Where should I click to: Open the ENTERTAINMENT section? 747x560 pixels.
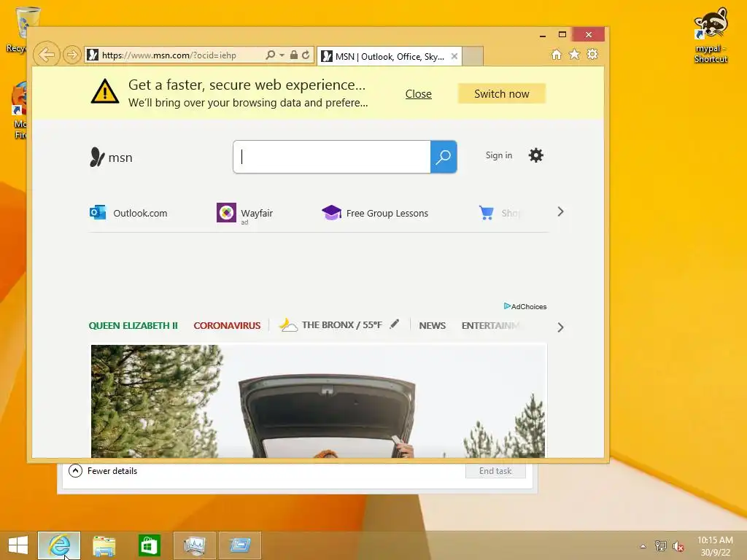(490, 326)
